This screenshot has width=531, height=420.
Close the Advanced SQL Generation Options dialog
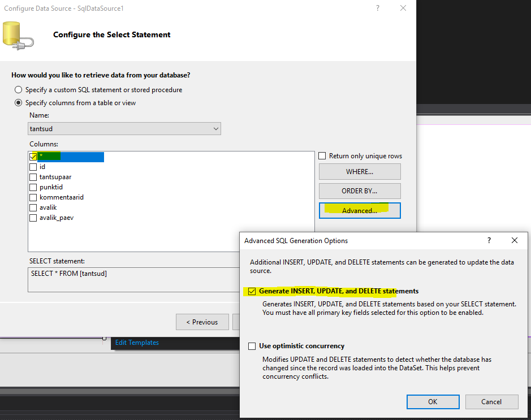514,240
